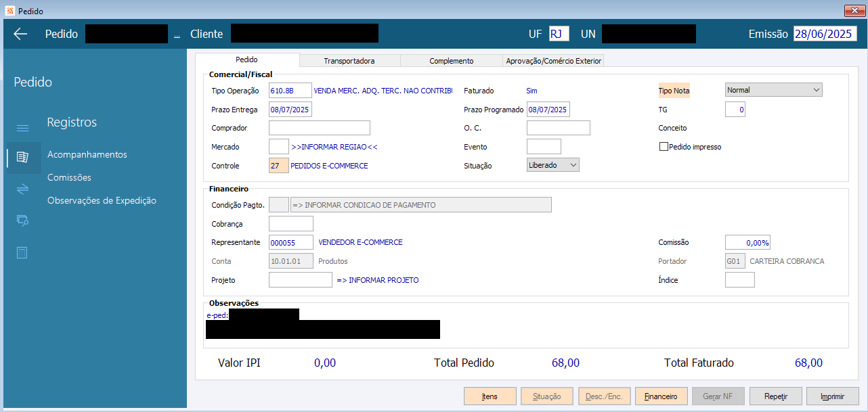Click the Pedido lookup ellipsis button
868x412 pixels.
tap(177, 35)
